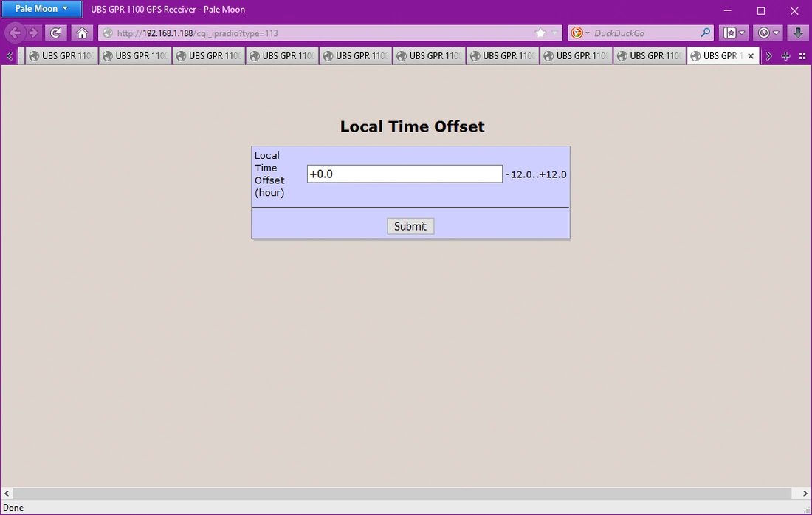Select the active UBS GPR tab
The height and width of the screenshot is (515, 812).
723,56
